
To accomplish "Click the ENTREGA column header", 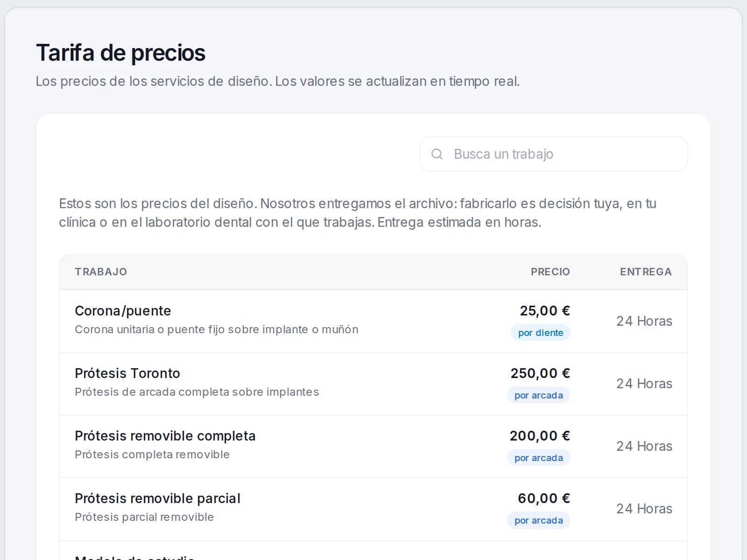I will pos(646,272).
